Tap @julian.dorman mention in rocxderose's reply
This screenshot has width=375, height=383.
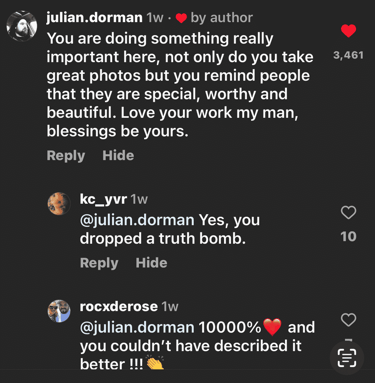[x=137, y=328]
